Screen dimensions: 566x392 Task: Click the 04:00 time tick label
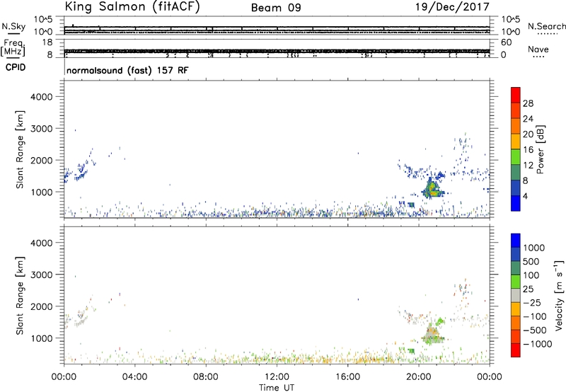click(x=134, y=377)
